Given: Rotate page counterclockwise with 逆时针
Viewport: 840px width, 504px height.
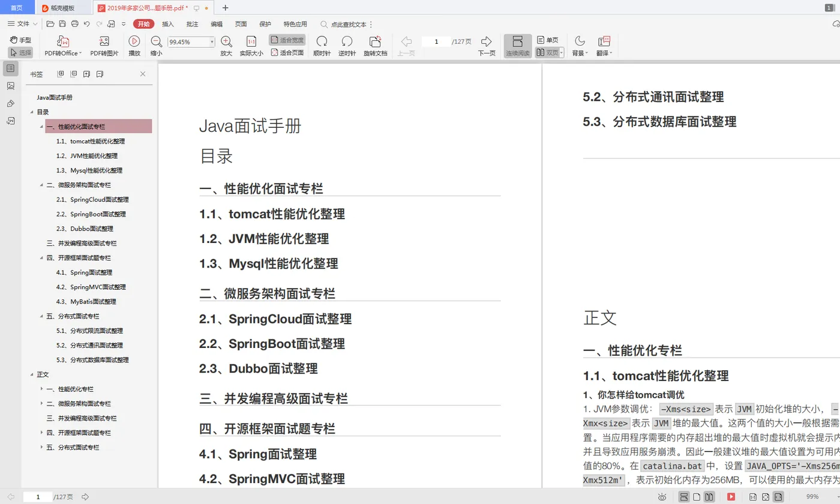Looking at the screenshot, I should pos(347,46).
